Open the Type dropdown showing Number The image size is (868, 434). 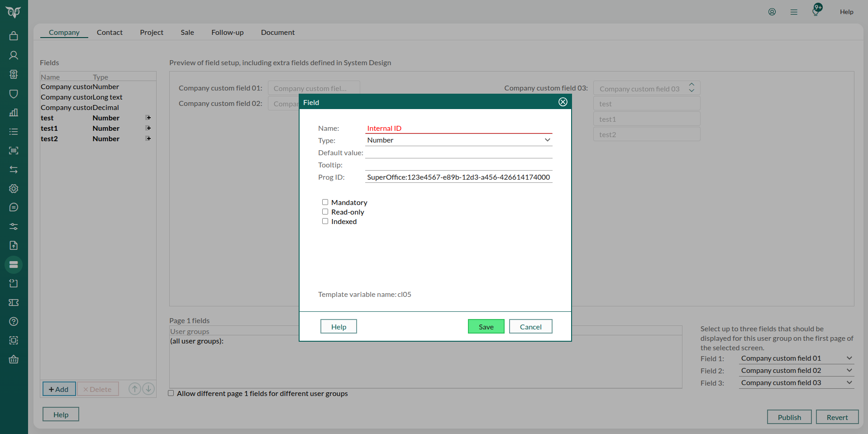[x=458, y=140]
